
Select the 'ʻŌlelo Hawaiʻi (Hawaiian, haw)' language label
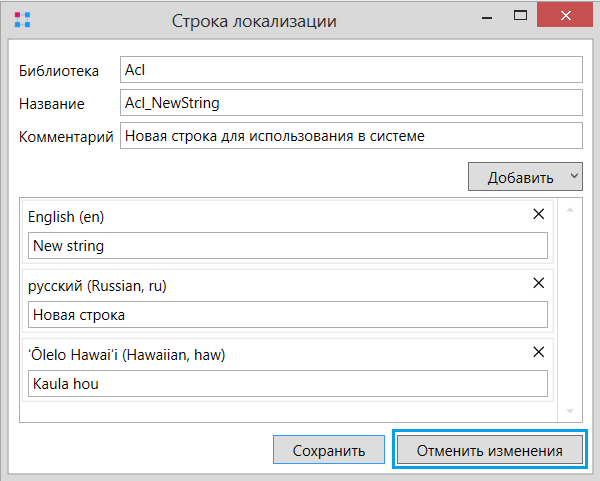click(x=127, y=355)
